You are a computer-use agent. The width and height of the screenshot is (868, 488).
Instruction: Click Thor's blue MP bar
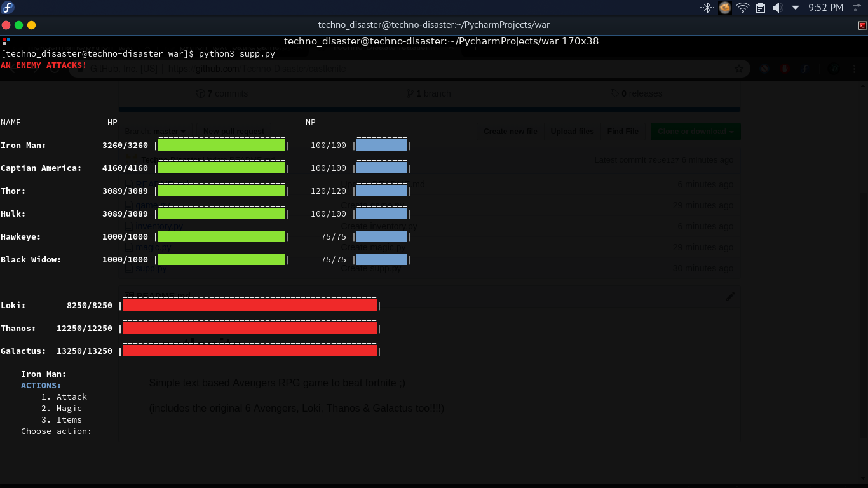[x=382, y=191]
